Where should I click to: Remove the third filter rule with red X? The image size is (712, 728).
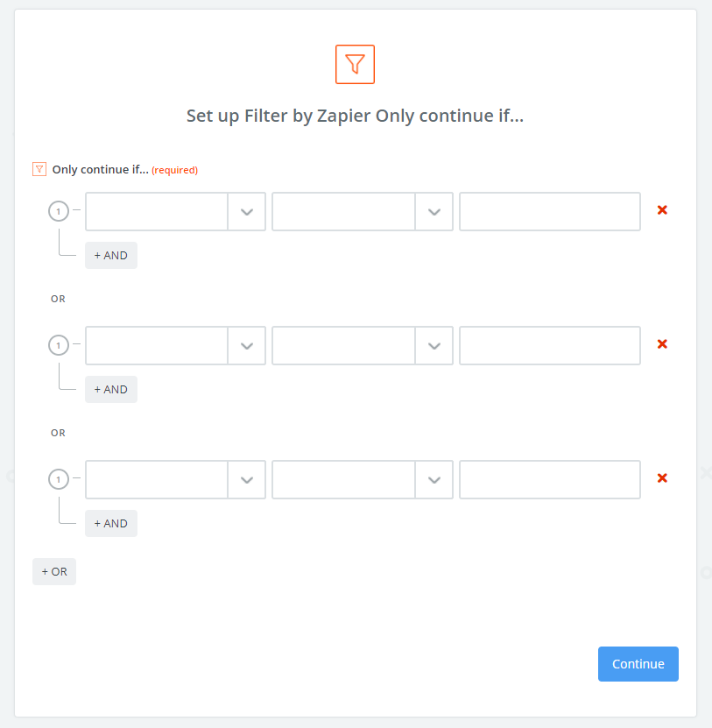point(662,478)
